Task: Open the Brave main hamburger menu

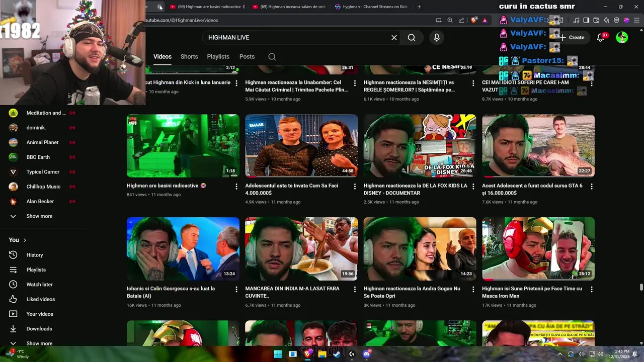Action: coord(636,20)
